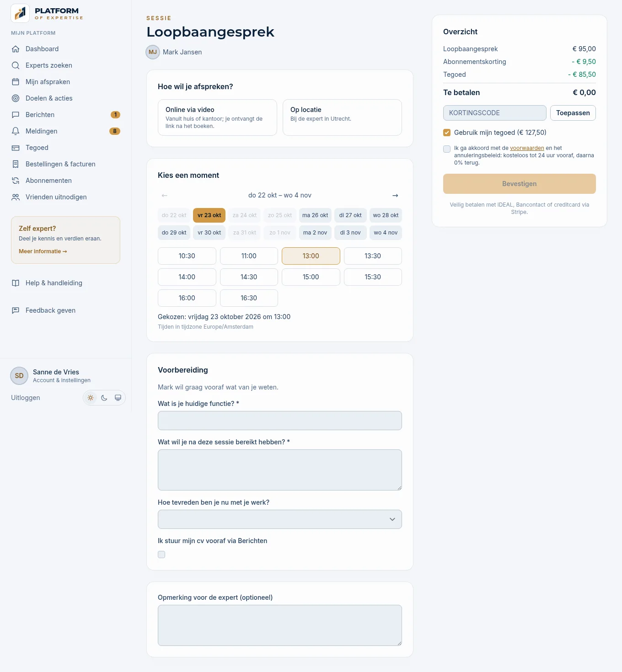Click the Vrienden uitnodigen people icon
Viewport: 622px width, 672px height.
[16, 197]
